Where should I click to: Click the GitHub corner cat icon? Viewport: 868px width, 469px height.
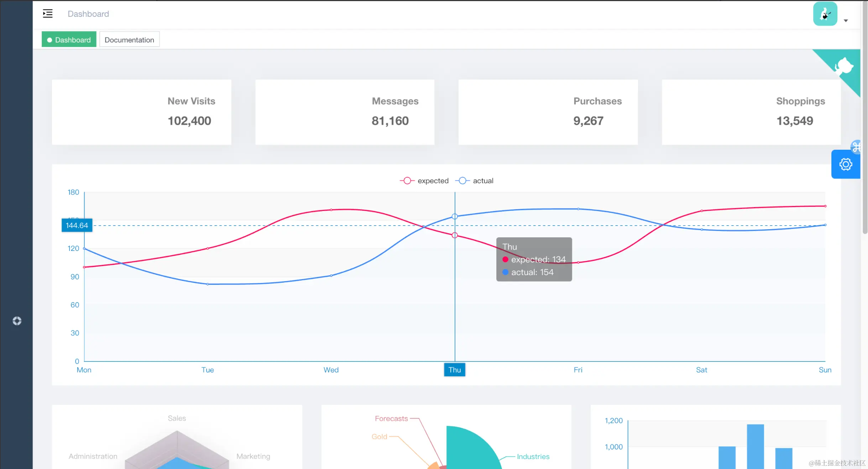(x=844, y=67)
